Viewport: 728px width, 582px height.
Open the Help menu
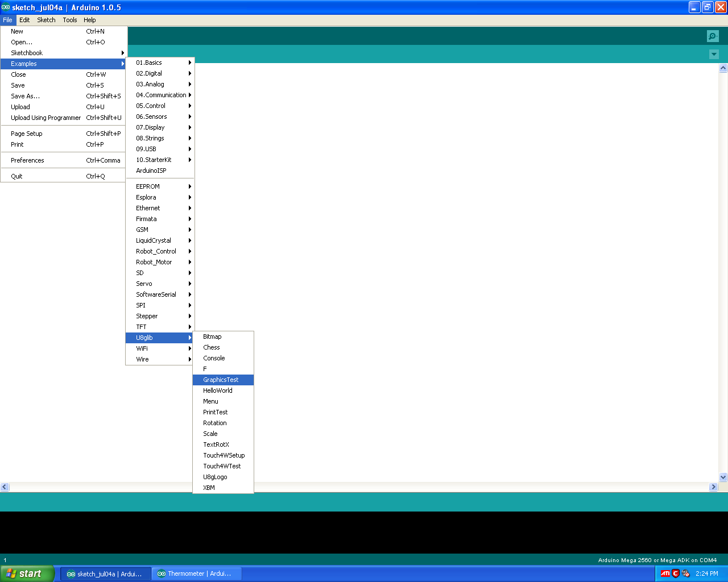pos(90,20)
